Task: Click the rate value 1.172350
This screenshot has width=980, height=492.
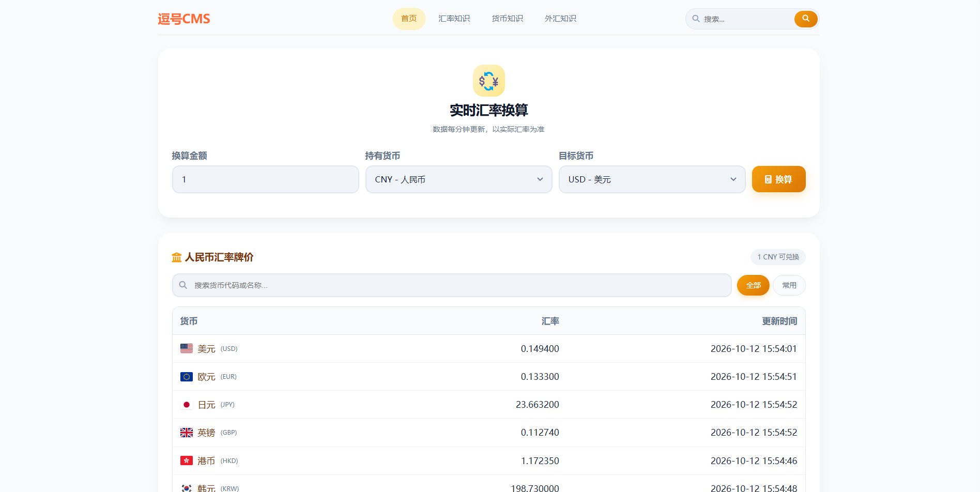Action: pyautogui.click(x=540, y=460)
